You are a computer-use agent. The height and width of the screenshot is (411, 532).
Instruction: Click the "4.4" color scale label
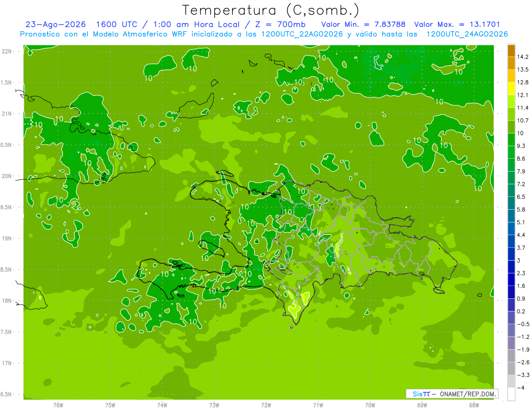tap(522, 235)
